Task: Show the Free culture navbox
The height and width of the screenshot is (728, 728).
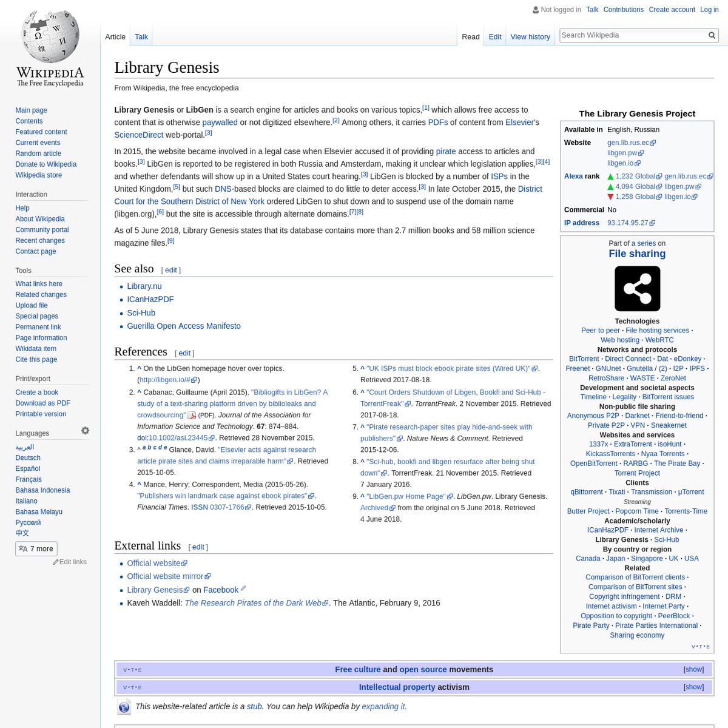Action: pyautogui.click(x=693, y=670)
